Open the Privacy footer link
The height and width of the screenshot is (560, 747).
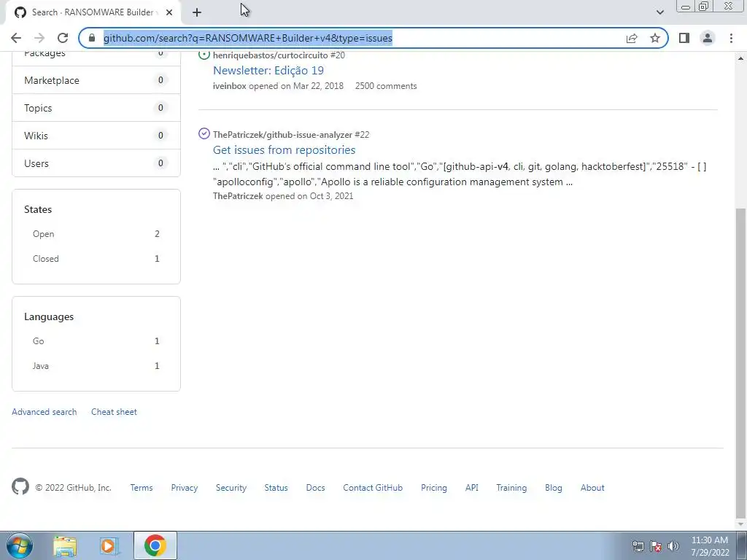click(x=185, y=488)
